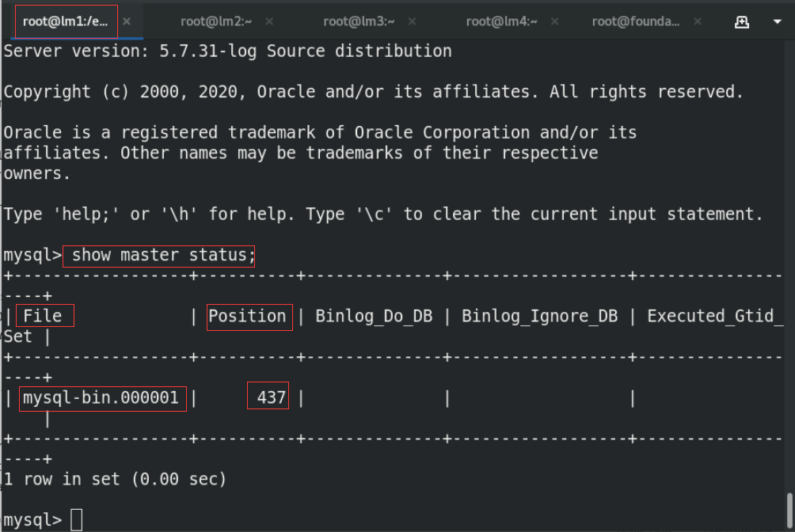Image resolution: width=795 pixels, height=532 pixels.
Task: Open a new terminal tab icon
Action: tap(742, 22)
